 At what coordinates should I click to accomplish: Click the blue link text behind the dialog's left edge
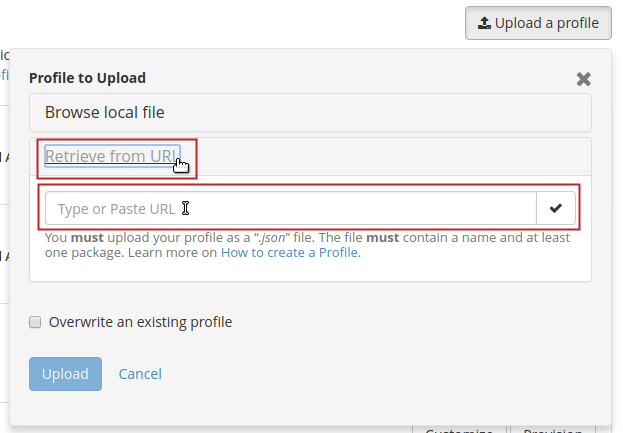coord(4,75)
